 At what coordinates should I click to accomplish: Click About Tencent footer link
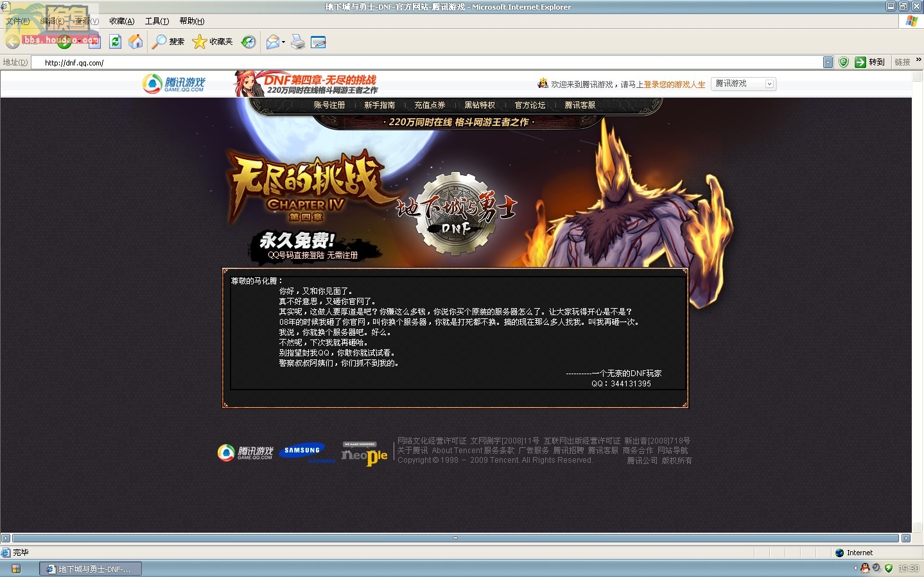pyautogui.click(x=457, y=451)
